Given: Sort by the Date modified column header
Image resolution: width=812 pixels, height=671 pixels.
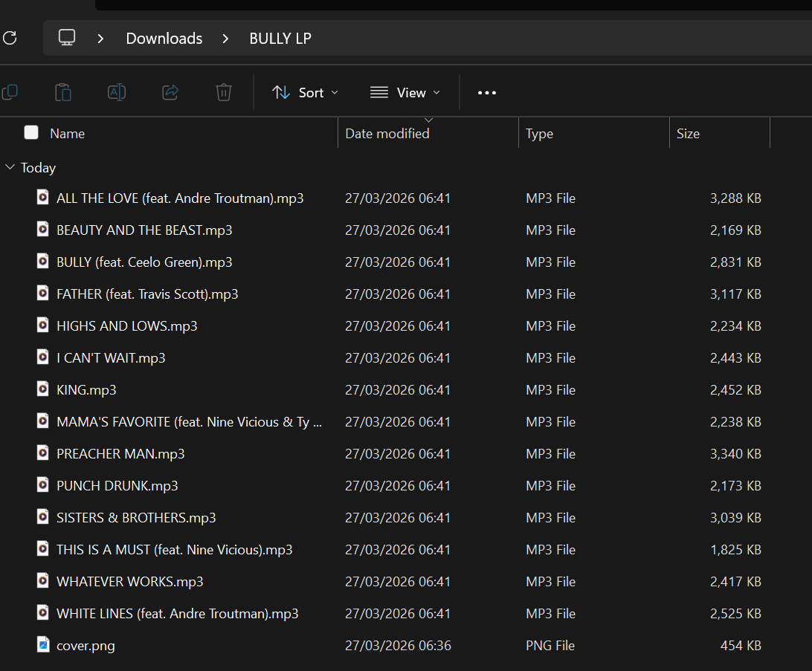Looking at the screenshot, I should tap(387, 134).
